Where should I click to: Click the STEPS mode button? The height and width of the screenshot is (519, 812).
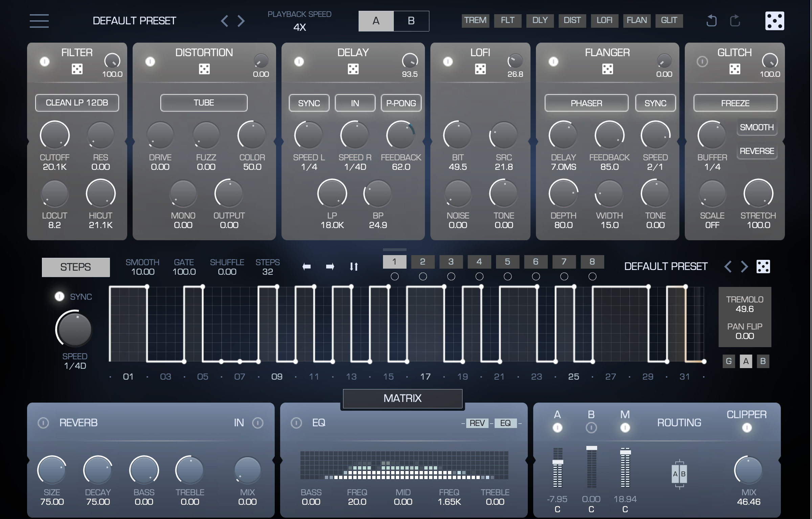click(x=76, y=267)
